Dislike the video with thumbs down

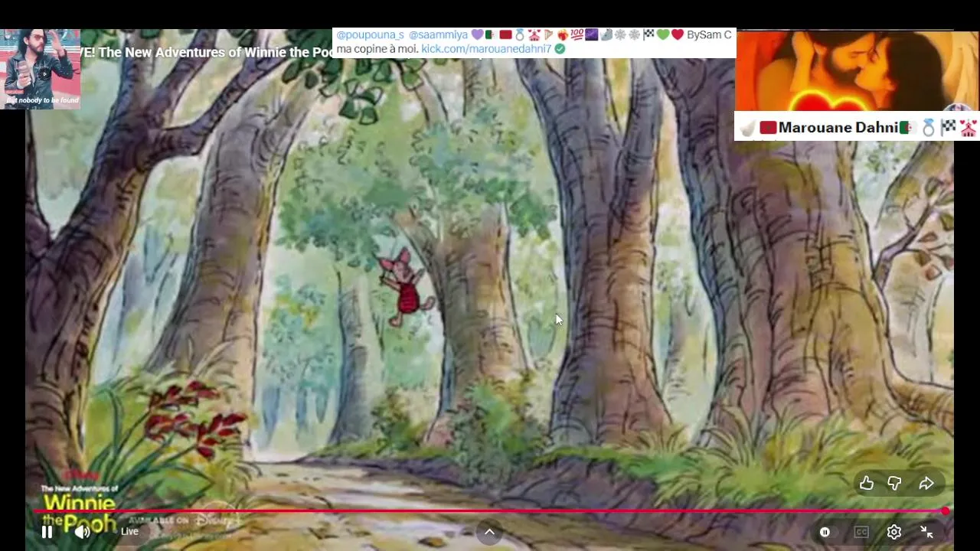(x=894, y=483)
